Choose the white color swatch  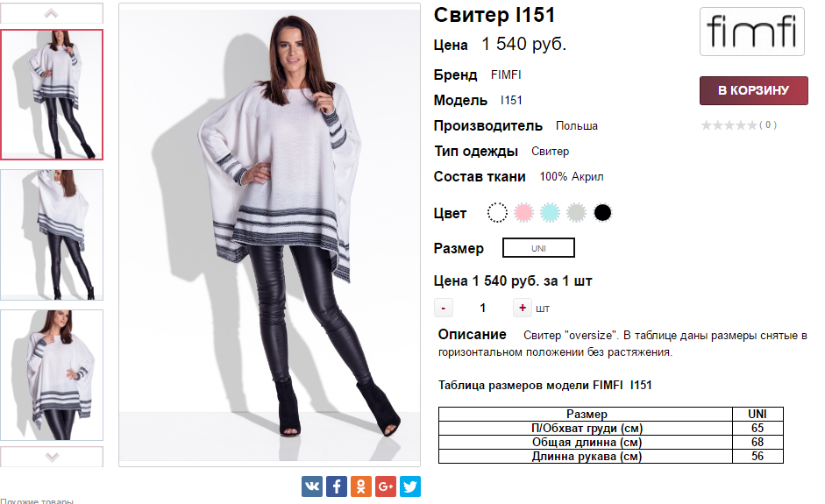pyautogui.click(x=497, y=213)
